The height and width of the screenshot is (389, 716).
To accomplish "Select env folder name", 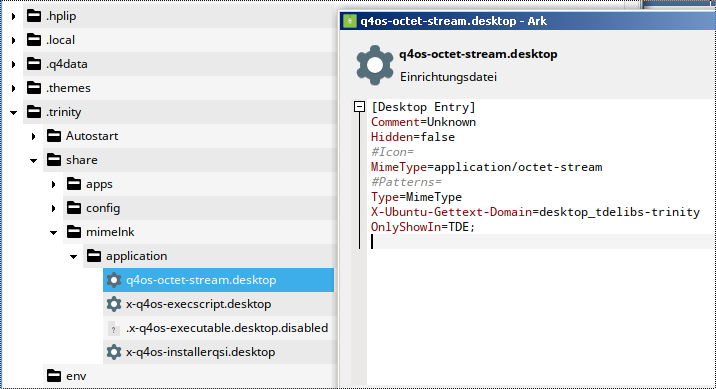I will click(76, 376).
